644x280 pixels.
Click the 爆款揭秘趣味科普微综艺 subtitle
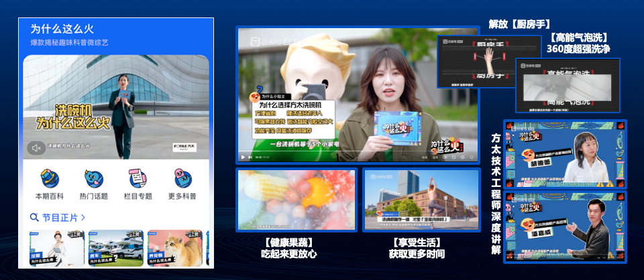coord(69,43)
